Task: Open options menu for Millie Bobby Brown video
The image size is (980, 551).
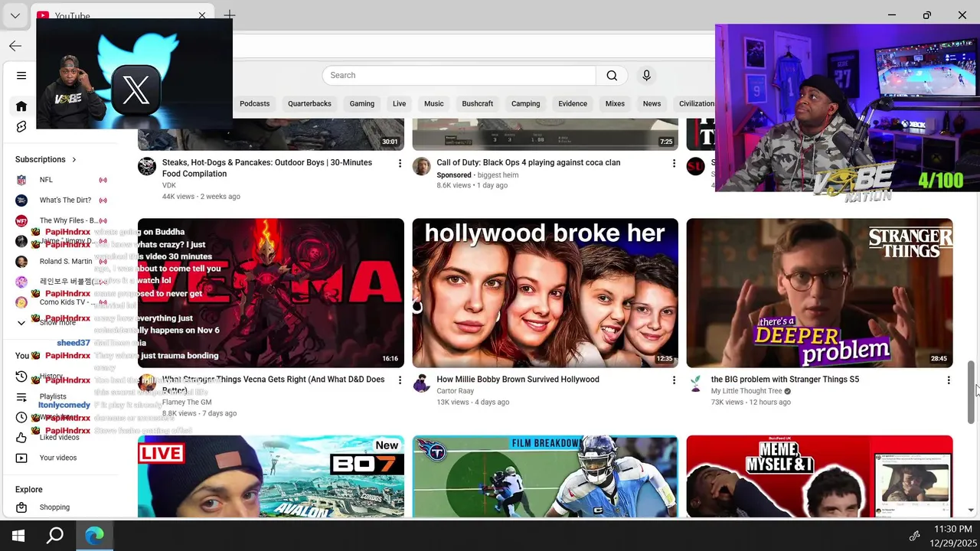Action: pos(674,380)
